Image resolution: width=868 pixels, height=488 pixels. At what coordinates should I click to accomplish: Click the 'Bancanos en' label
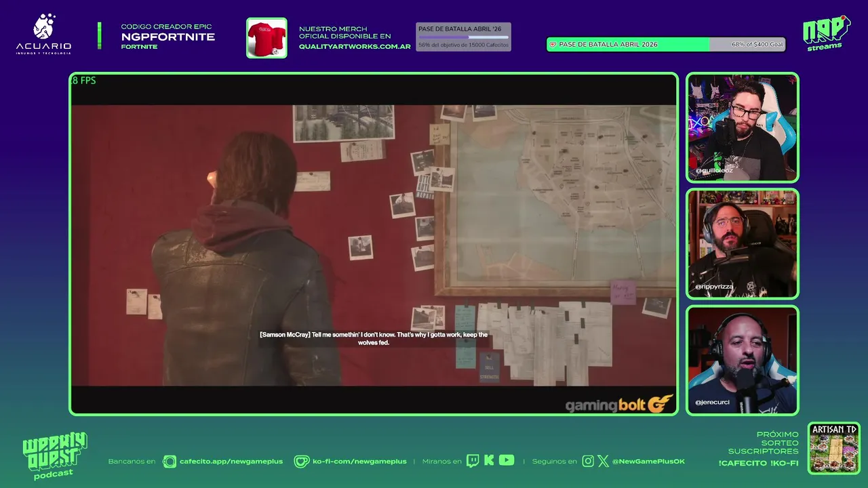(x=132, y=462)
